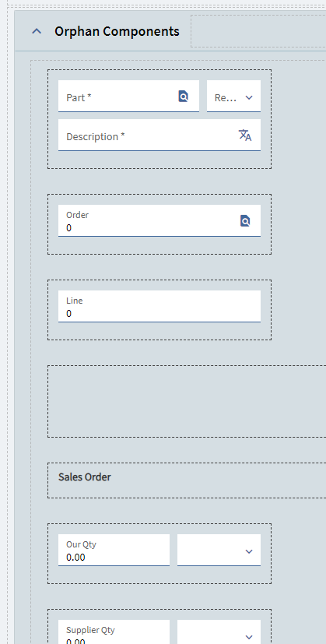
Task: Select the empty dashed placeholder above Sales Order
Action: click(x=187, y=401)
